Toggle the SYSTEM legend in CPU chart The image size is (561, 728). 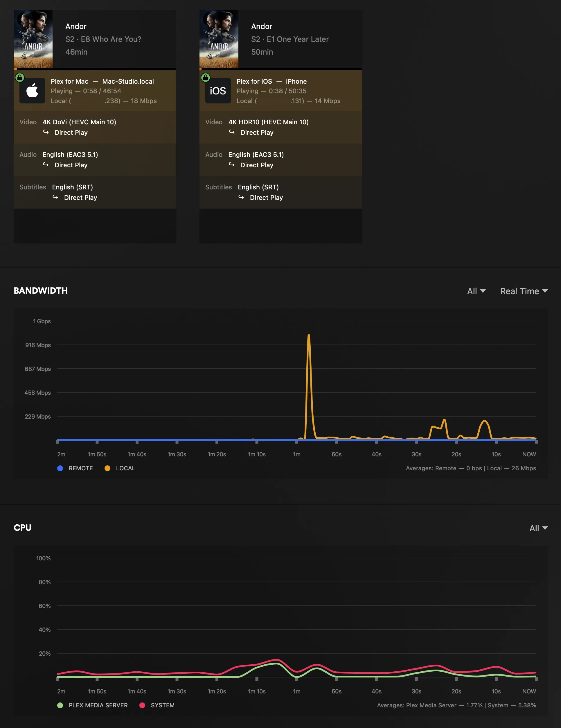coord(157,705)
